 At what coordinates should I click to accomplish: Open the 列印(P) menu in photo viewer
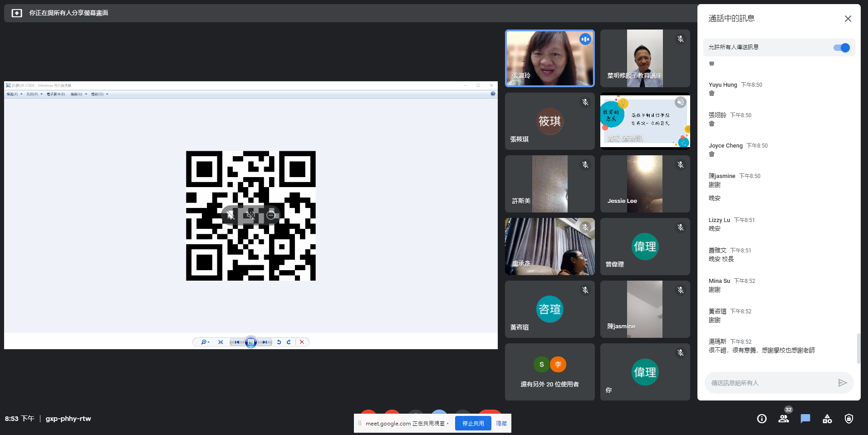(x=34, y=94)
